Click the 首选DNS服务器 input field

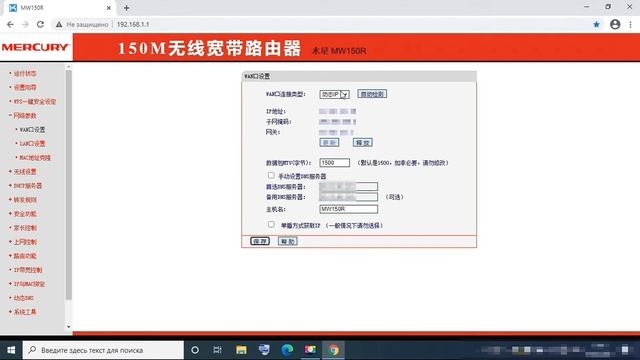(349, 187)
